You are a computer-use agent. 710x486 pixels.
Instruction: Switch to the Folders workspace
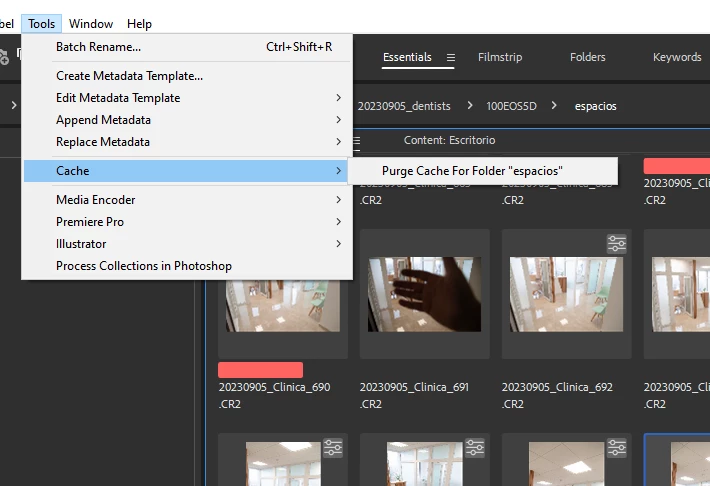[587, 57]
